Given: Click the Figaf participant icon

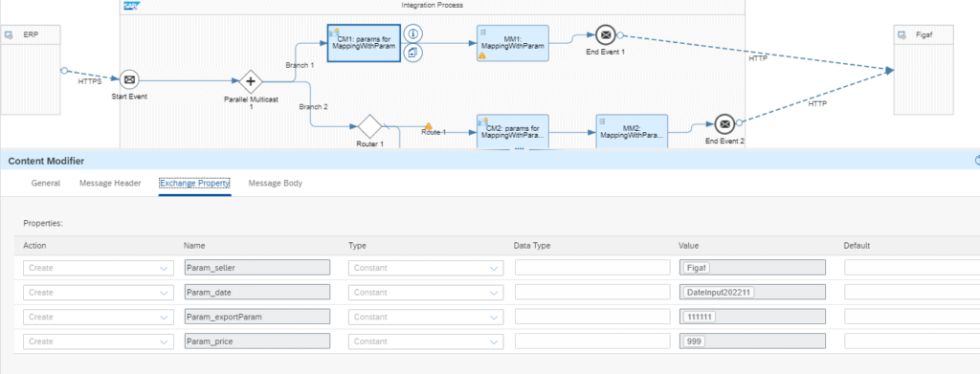Looking at the screenshot, I should (902, 35).
